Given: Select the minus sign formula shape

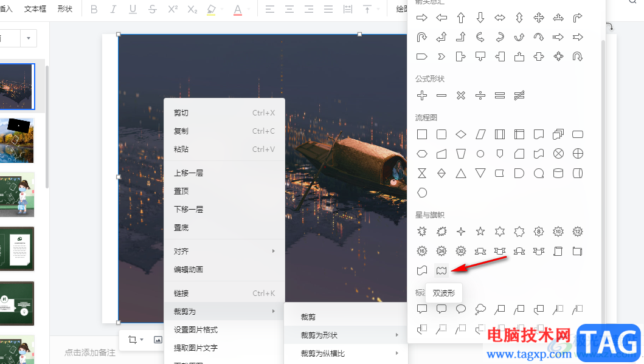Looking at the screenshot, I should (x=441, y=95).
